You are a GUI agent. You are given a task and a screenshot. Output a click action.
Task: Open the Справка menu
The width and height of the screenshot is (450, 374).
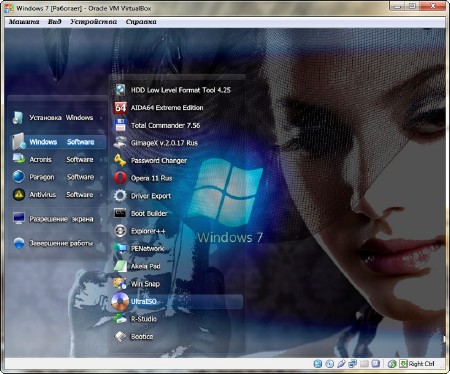click(x=141, y=22)
